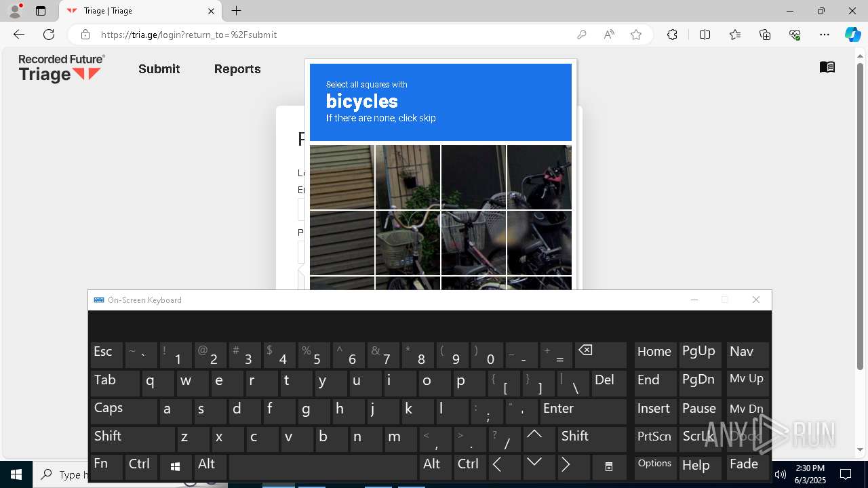Toggle the left Alt key
Viewport: 868px width, 488px height.
pyautogui.click(x=210, y=466)
